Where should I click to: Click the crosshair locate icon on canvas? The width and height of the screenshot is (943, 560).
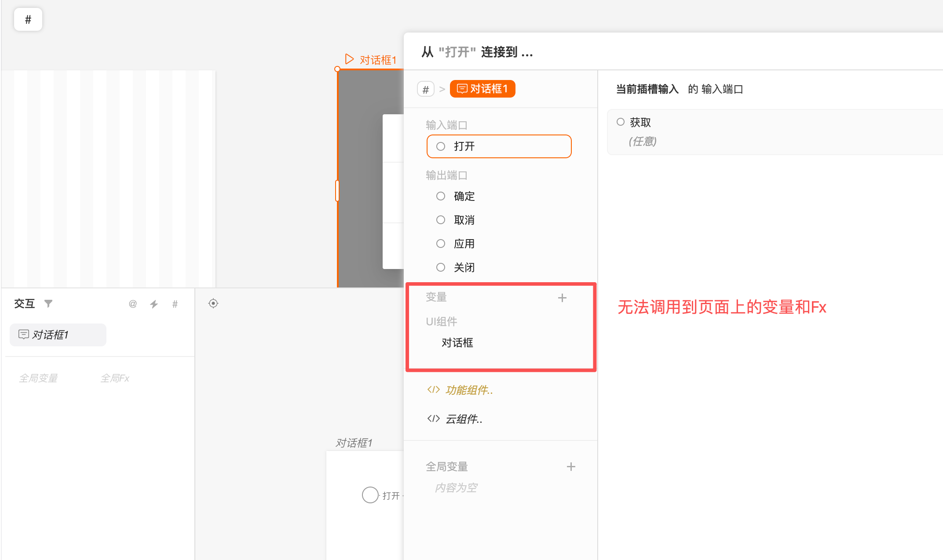[213, 303]
